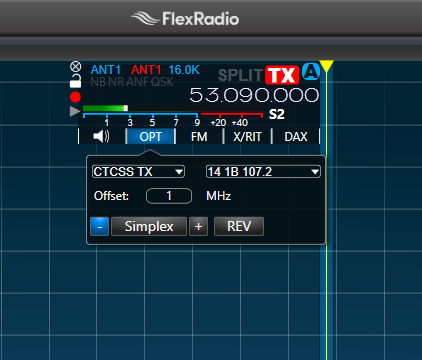The width and height of the screenshot is (422, 360).
Task: Toggle the QSK indicator
Action: click(x=162, y=82)
